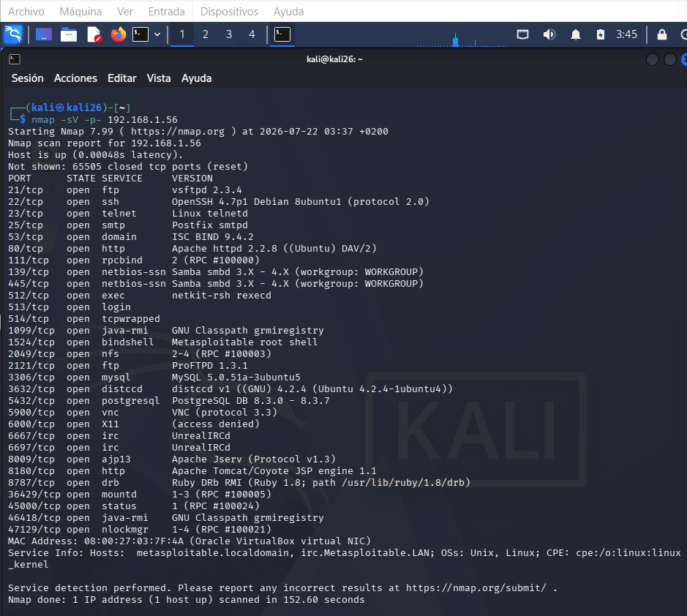Open the Sesión menu

[x=27, y=78]
